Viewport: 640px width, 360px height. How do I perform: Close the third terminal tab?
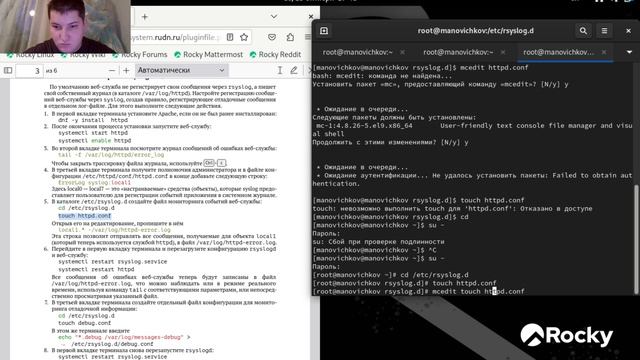click(604, 52)
